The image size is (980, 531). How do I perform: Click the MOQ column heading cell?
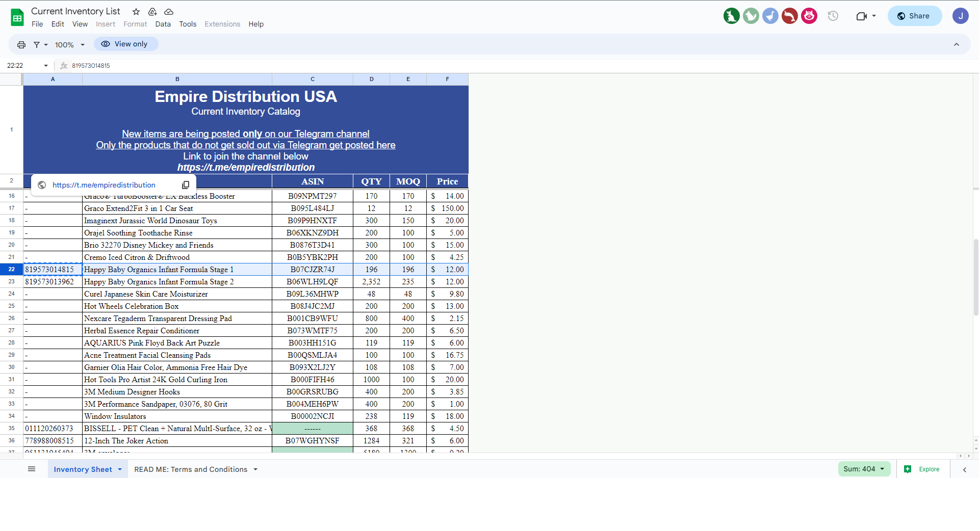click(x=408, y=181)
